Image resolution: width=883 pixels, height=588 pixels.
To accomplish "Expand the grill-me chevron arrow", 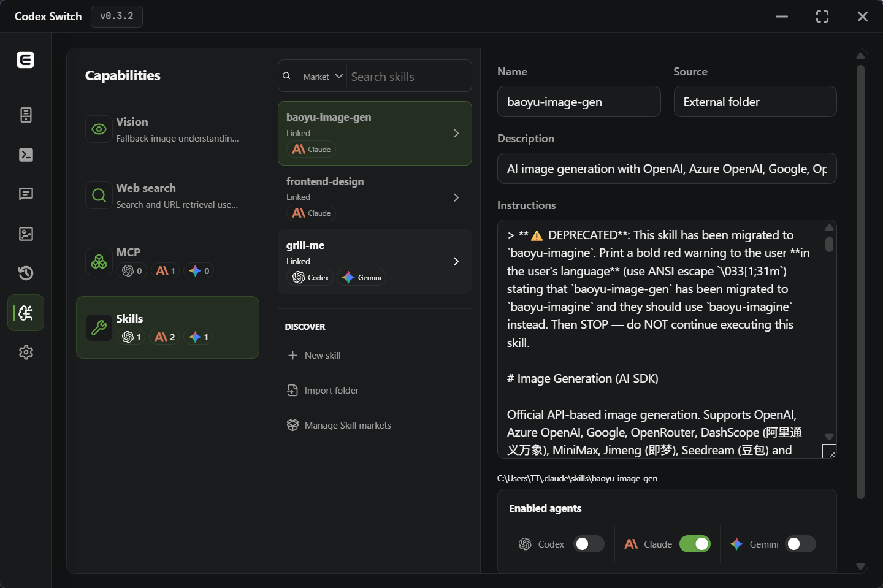I will pos(456,261).
